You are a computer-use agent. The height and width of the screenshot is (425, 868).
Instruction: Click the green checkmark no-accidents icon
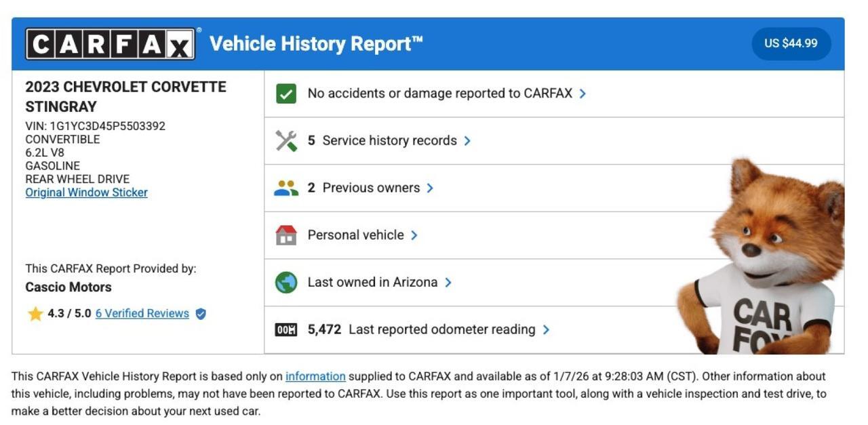pos(286,94)
